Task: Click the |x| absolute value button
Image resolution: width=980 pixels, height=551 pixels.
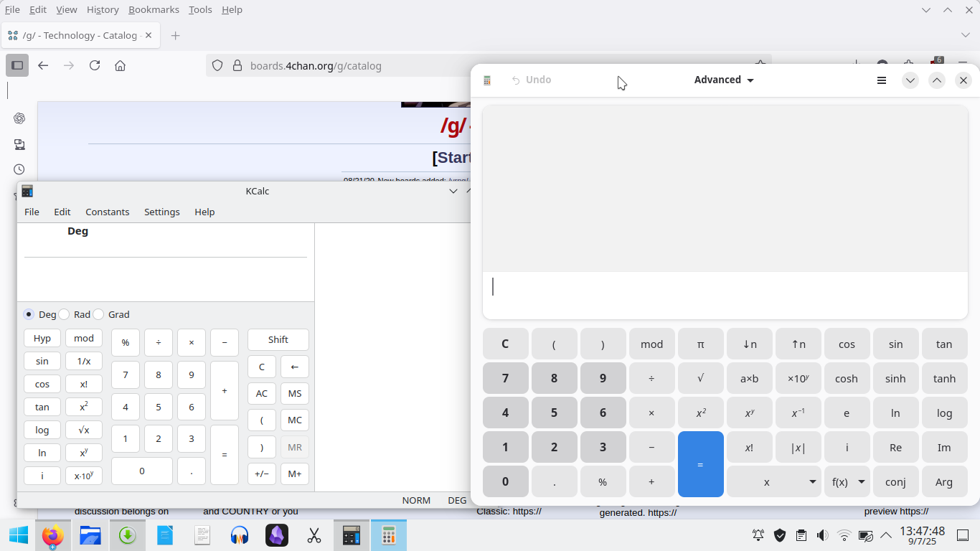Action: (x=798, y=448)
